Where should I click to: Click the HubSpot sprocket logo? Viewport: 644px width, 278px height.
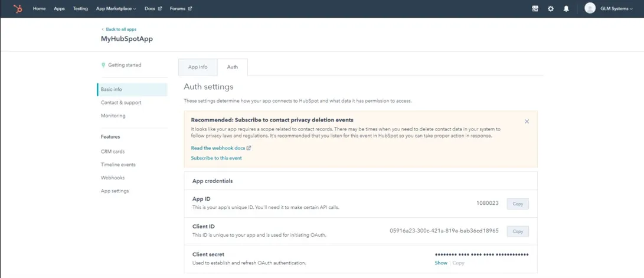(18, 9)
